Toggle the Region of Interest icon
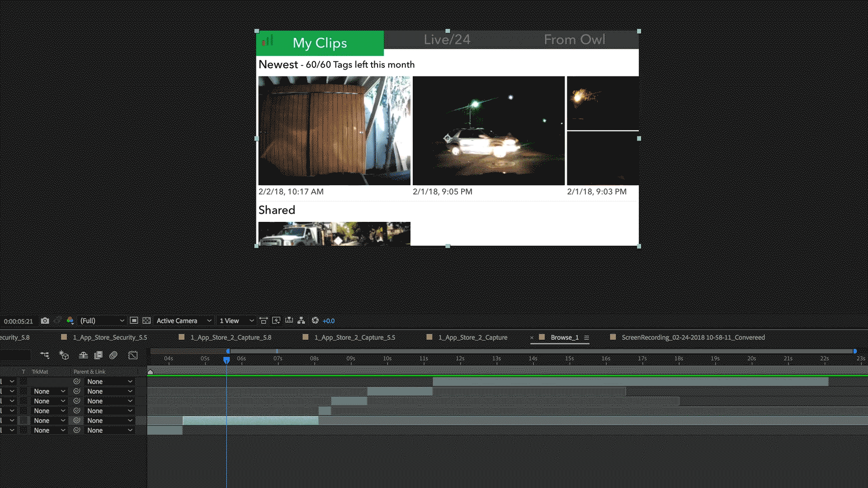The height and width of the screenshot is (488, 868). pos(134,321)
